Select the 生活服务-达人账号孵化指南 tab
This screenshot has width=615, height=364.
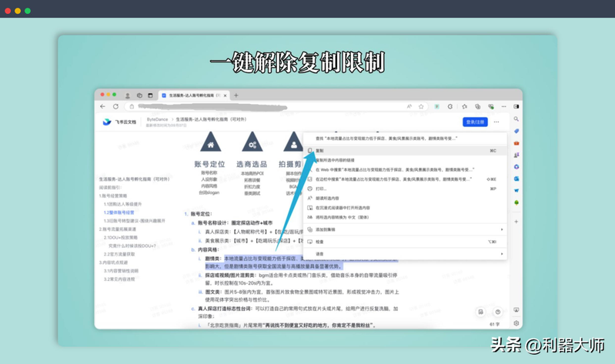click(x=194, y=95)
